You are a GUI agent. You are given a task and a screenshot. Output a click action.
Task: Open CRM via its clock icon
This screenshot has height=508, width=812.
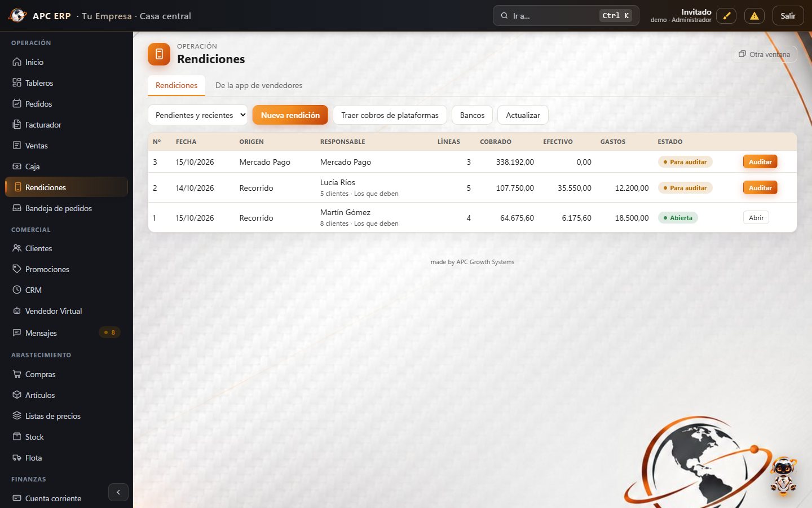click(17, 290)
